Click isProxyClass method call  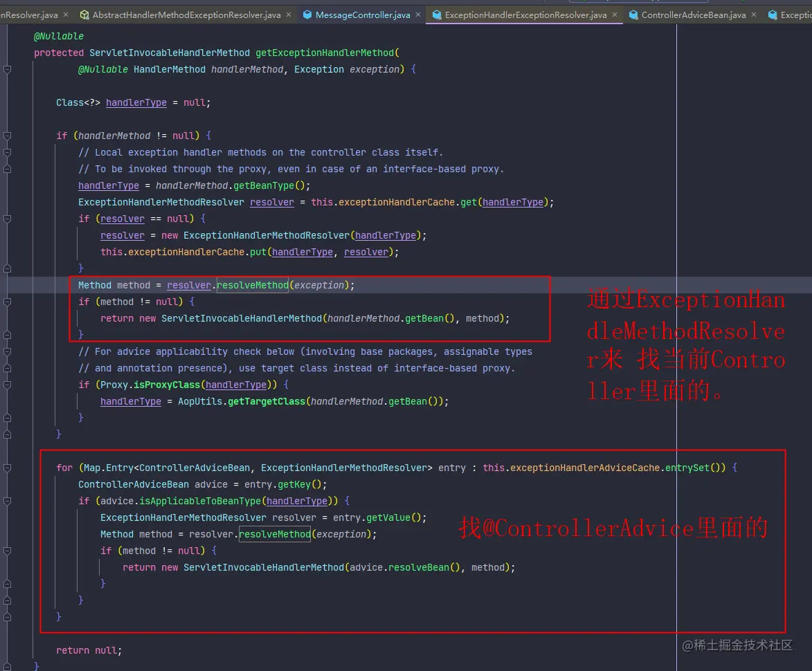[x=167, y=385]
